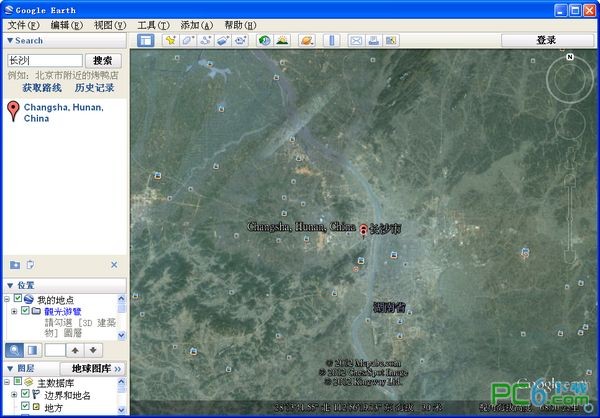Open the 帮助(H) menu
This screenshot has width=600, height=418.
[x=240, y=25]
